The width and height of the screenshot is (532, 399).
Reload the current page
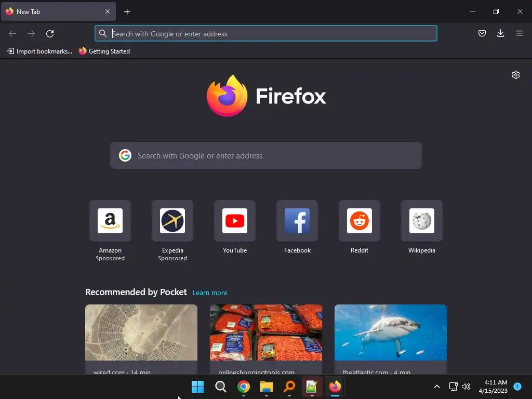pyautogui.click(x=50, y=34)
